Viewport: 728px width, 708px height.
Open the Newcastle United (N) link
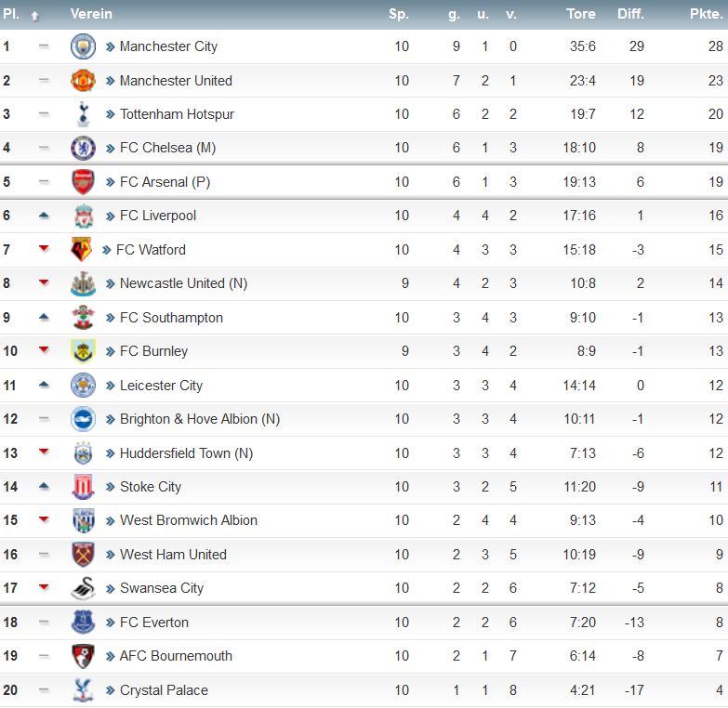pos(183,283)
